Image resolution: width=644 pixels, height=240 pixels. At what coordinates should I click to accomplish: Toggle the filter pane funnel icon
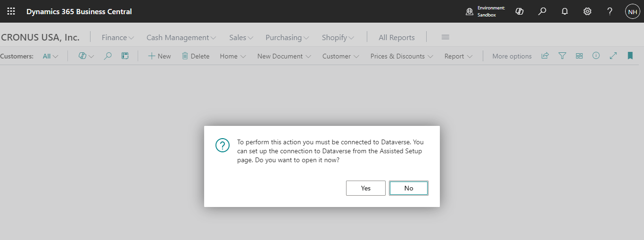pos(562,56)
